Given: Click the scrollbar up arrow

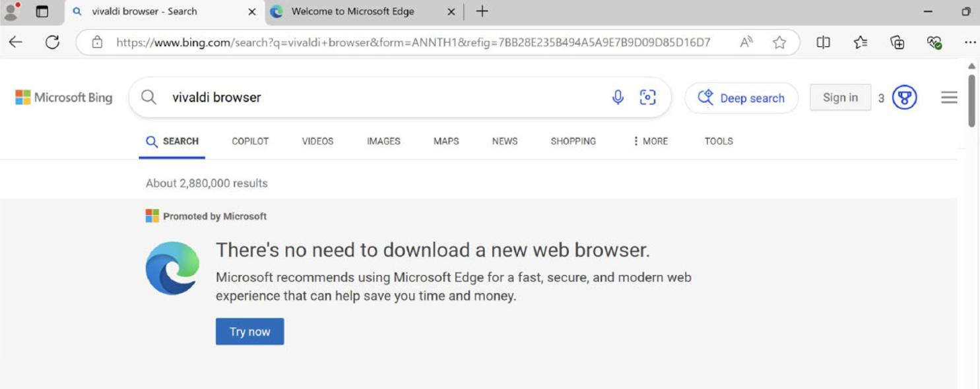Looking at the screenshot, I should [x=971, y=66].
